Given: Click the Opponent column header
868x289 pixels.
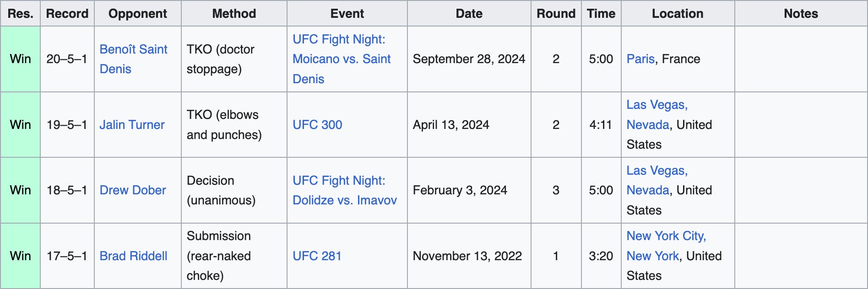Looking at the screenshot, I should point(137,14).
